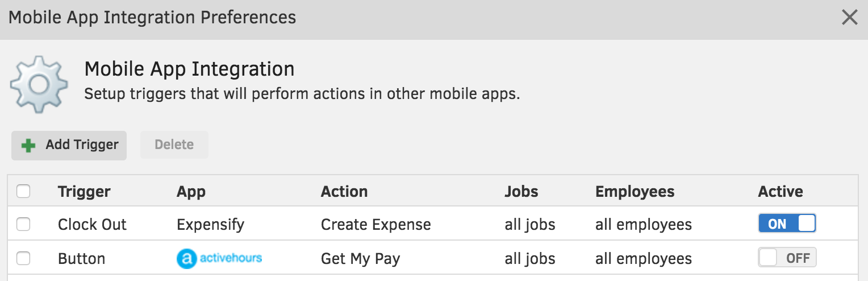Click the green plus icon on Add Trigger

click(28, 146)
